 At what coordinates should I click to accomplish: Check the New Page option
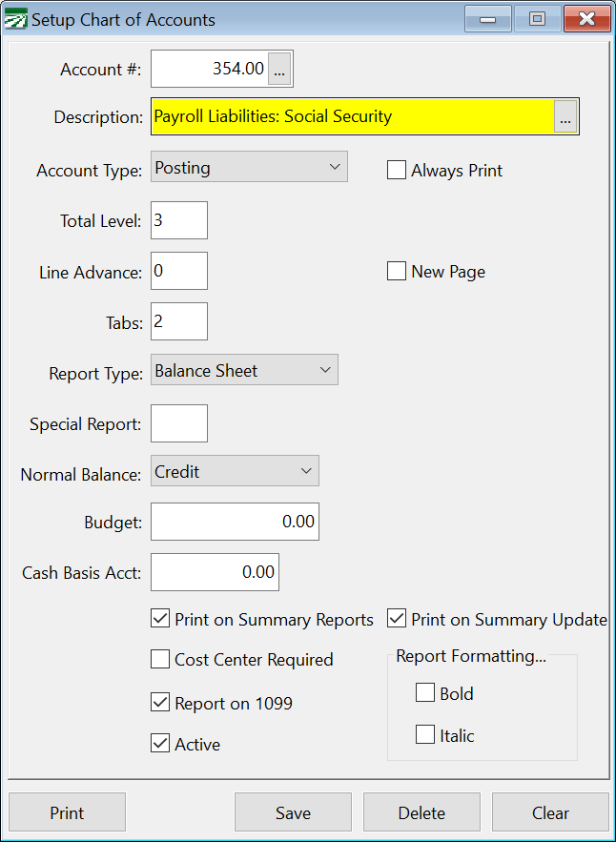tap(397, 272)
